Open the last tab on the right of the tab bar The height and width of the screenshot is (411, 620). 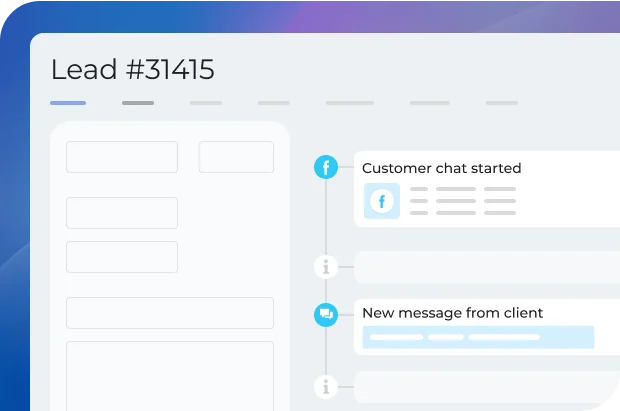pos(502,102)
